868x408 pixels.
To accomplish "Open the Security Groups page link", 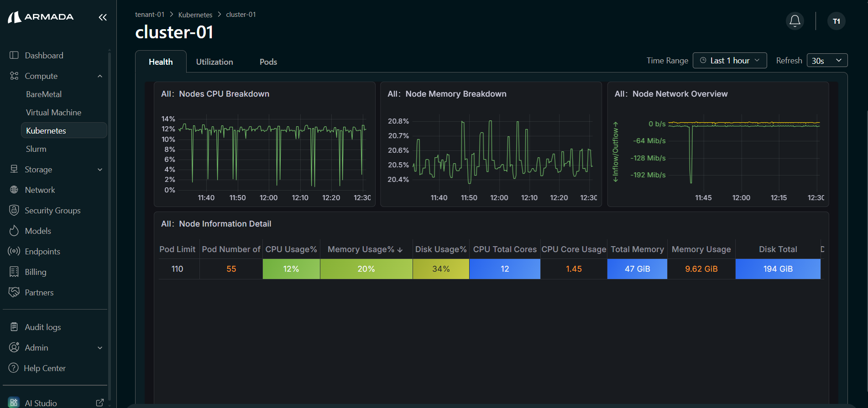I will (x=52, y=210).
